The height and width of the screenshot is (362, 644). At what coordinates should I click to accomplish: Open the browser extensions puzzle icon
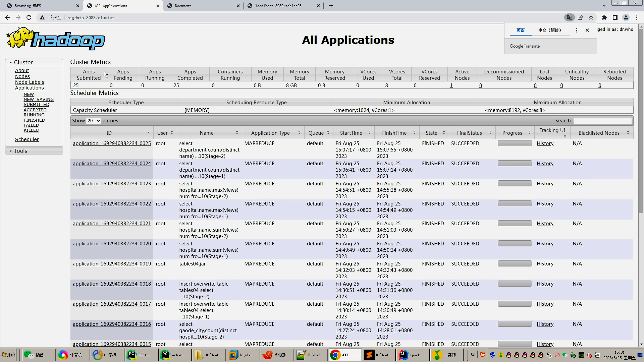tap(604, 17)
